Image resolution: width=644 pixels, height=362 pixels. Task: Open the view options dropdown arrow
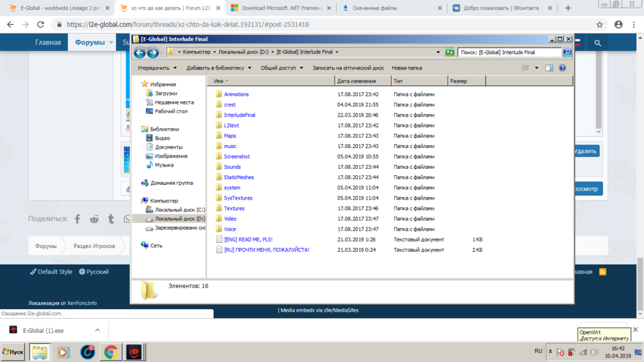536,68
